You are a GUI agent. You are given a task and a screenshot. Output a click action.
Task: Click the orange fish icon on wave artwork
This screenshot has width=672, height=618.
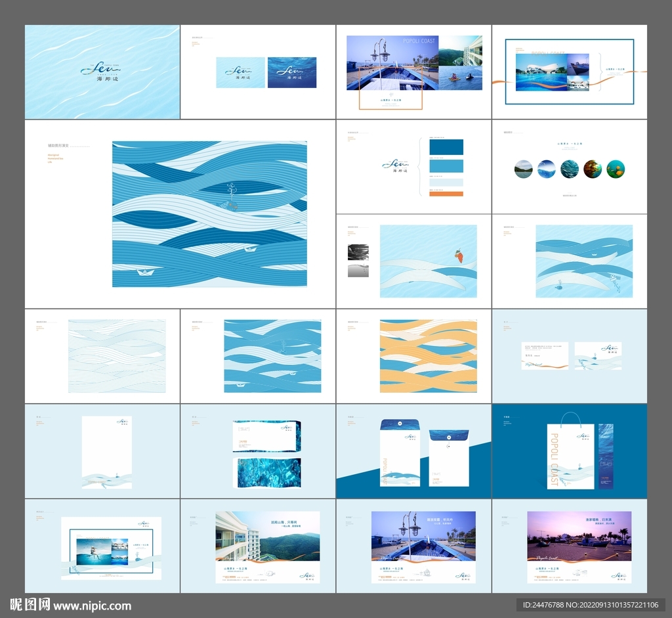point(459,254)
